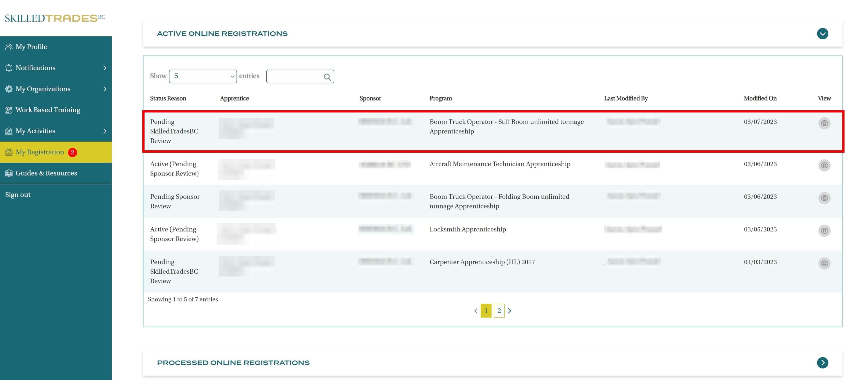868x380 pixels.
Task: Click the Notifications bell icon
Action: 9,68
